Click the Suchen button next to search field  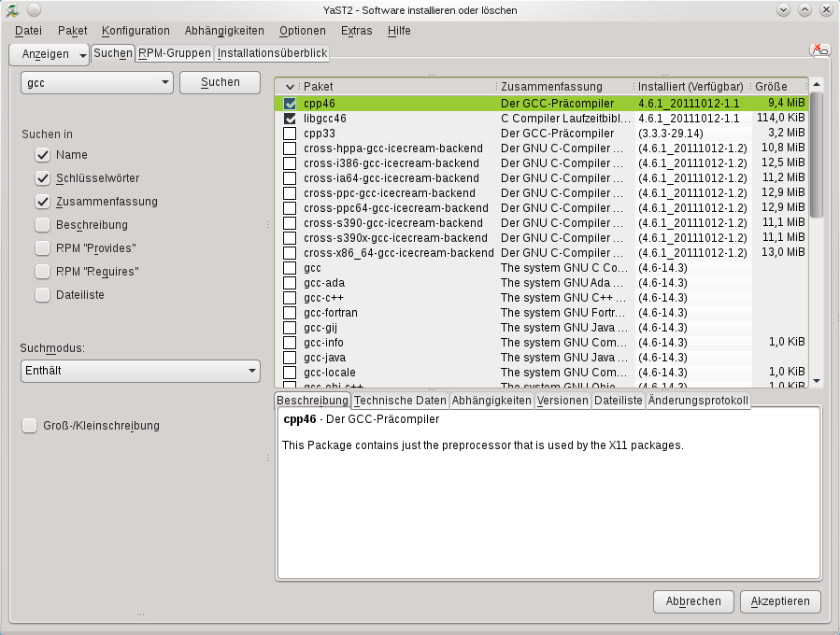pyautogui.click(x=221, y=82)
